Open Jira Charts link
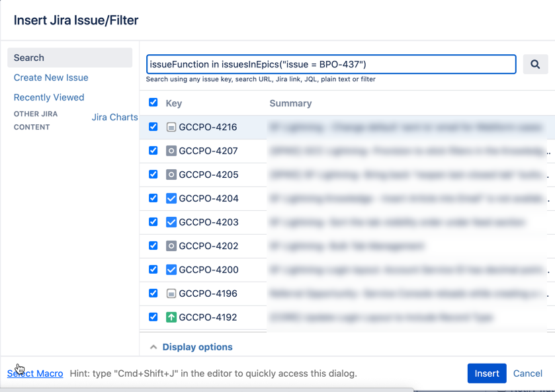This screenshot has height=392, width=555. [114, 117]
